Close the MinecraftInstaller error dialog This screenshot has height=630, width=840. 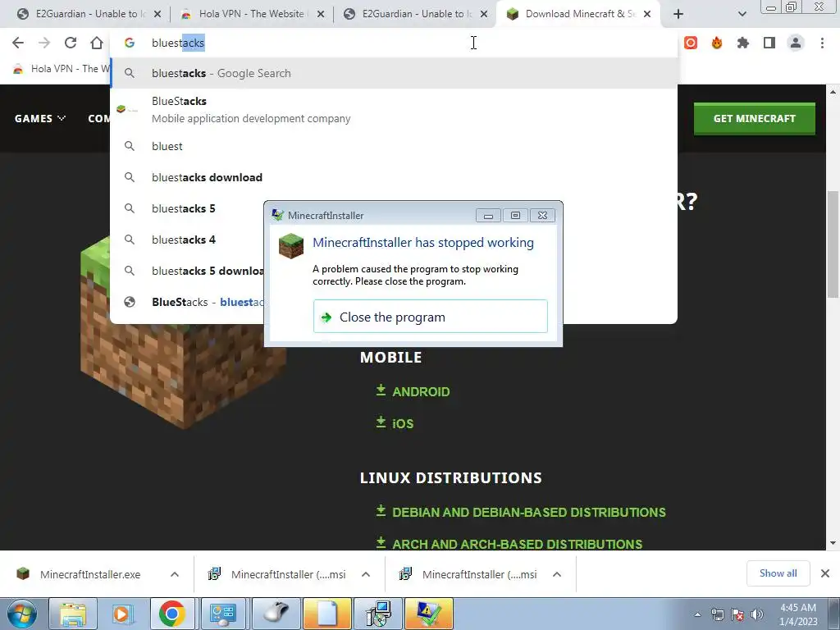point(542,216)
